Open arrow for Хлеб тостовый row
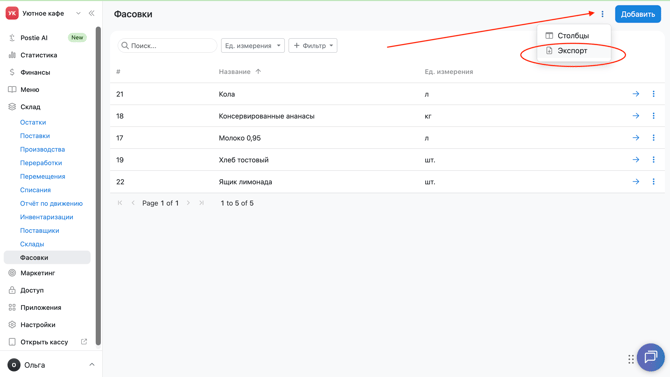 pos(636,159)
